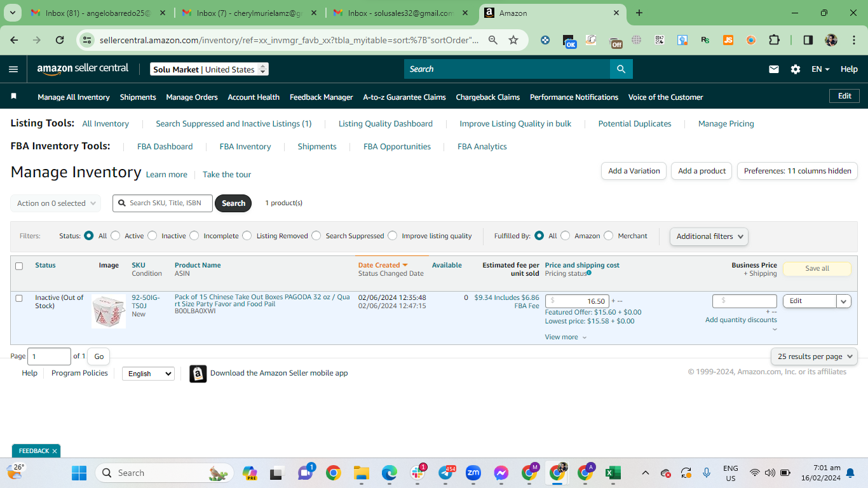Select the Search Suppressed status filter

click(316, 236)
